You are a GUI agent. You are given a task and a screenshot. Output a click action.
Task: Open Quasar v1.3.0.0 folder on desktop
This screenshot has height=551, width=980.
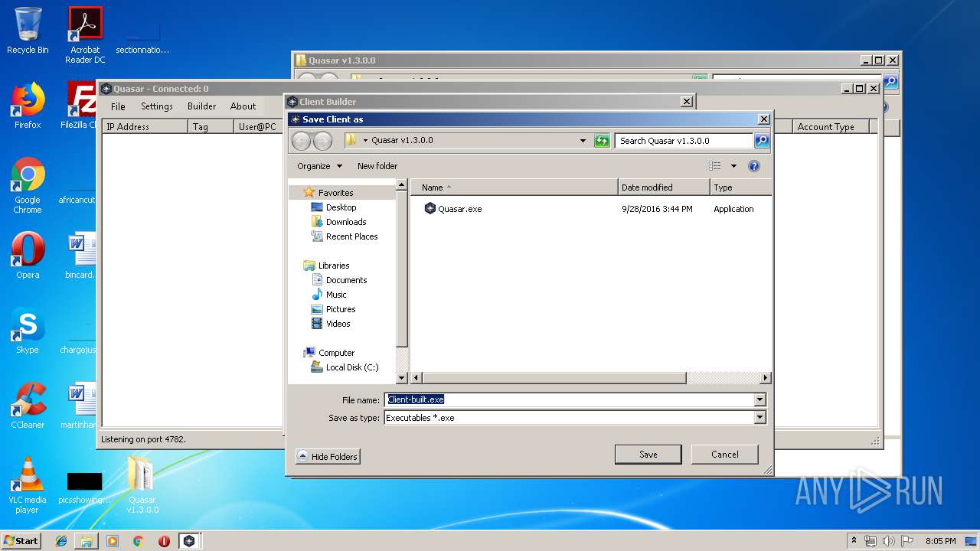pos(142,485)
